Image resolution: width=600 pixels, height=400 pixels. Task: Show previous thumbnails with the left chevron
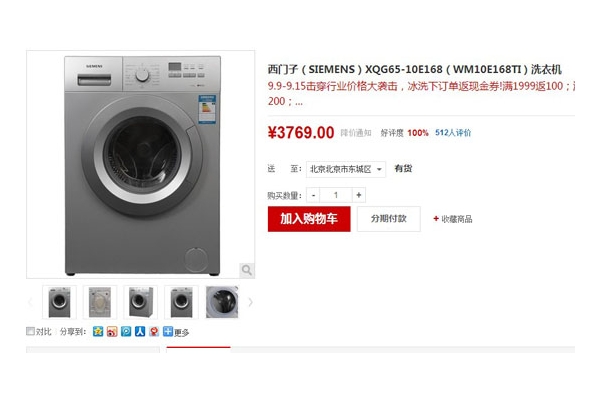coord(30,302)
